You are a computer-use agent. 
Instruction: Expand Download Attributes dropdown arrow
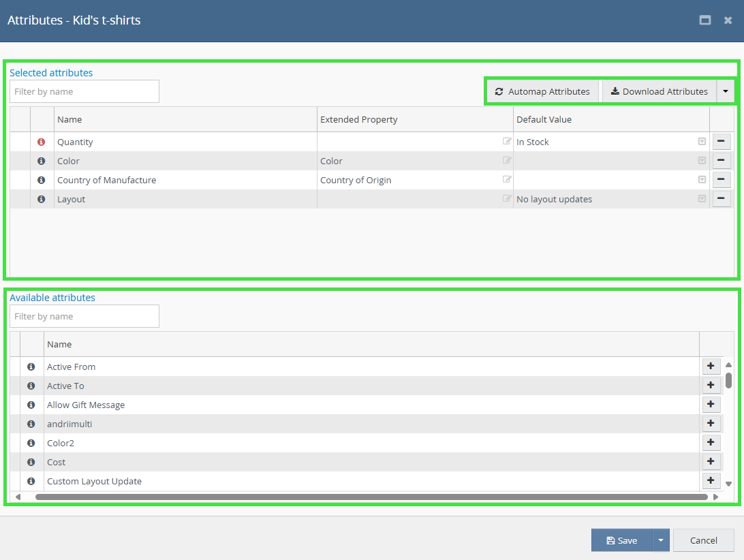tap(726, 91)
